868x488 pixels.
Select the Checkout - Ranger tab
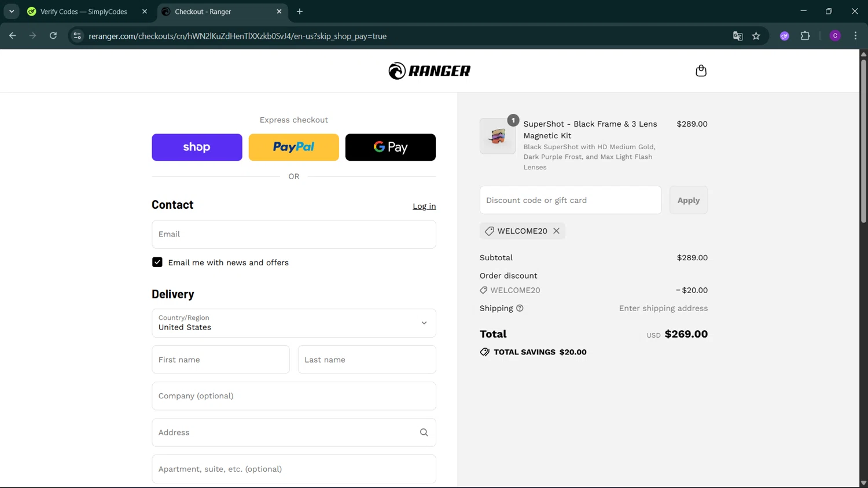(x=222, y=12)
